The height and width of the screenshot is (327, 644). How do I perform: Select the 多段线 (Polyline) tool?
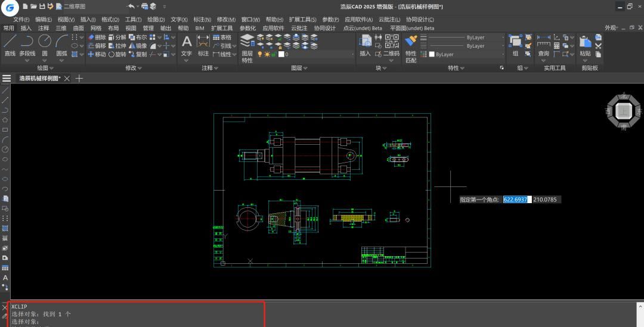point(27,42)
